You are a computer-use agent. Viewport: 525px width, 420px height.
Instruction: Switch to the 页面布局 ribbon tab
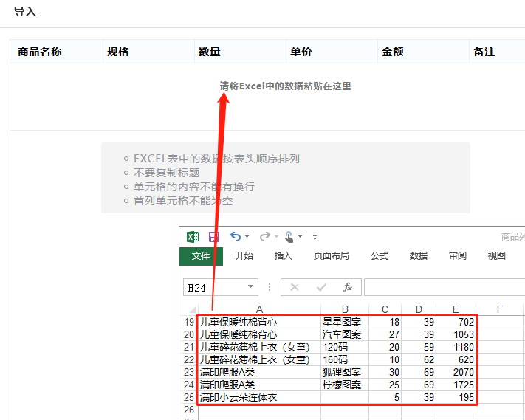[331, 256]
